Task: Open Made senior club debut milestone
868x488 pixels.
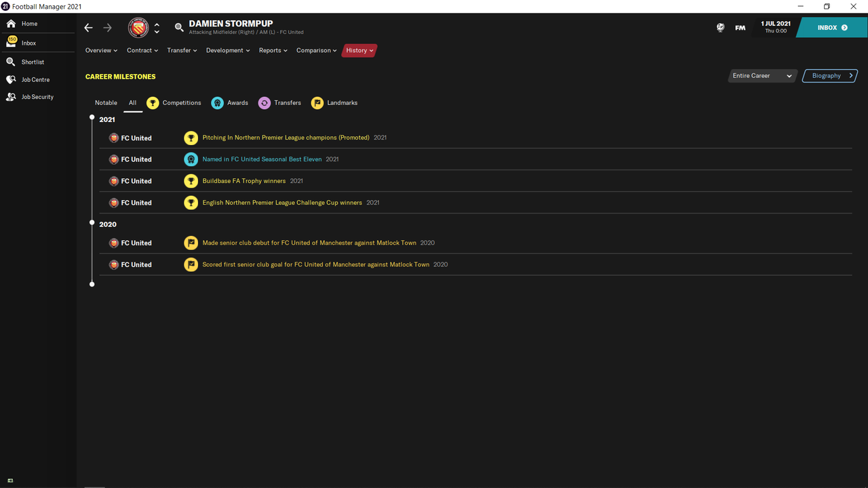Action: coord(309,243)
